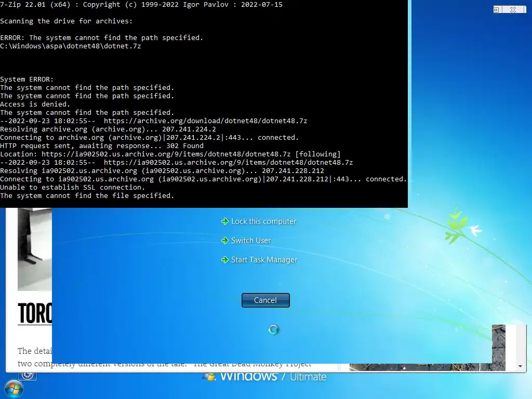
Task: Click the restore icon at top right
Action: click(x=496, y=10)
